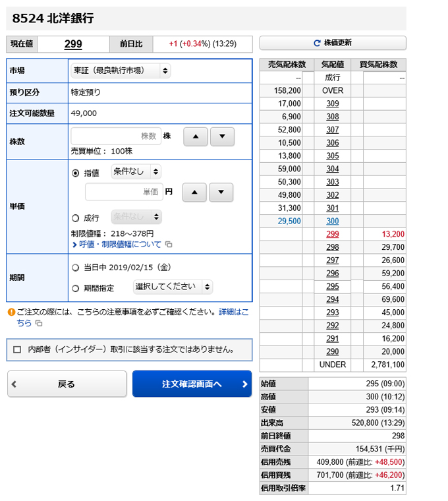Click the 株価更新 refresh icon

[x=317, y=43]
